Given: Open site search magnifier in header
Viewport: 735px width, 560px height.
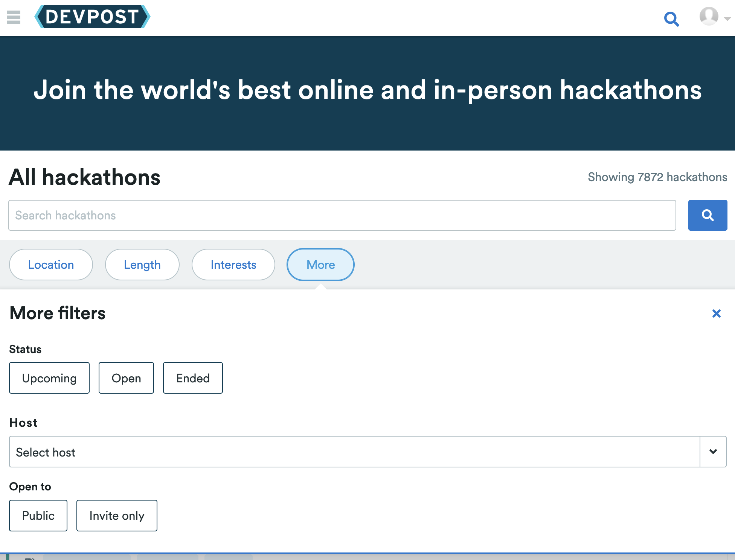Looking at the screenshot, I should [671, 18].
